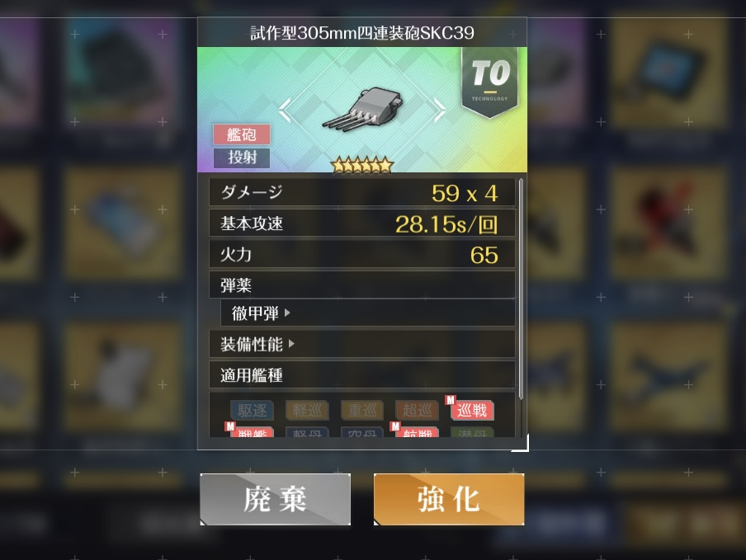This screenshot has height=560, width=746.
Task: Select the 投射 type tag
Action: coord(242,158)
